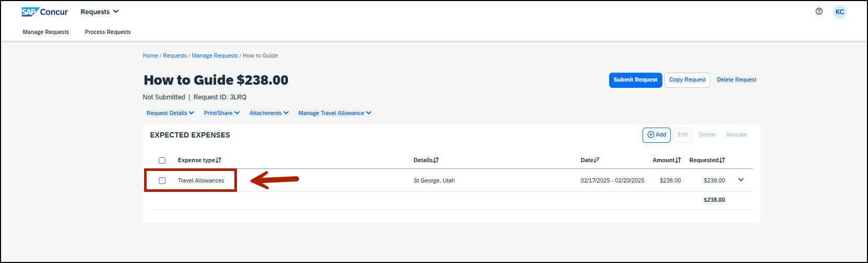Sort by Details column arrows

(436, 160)
